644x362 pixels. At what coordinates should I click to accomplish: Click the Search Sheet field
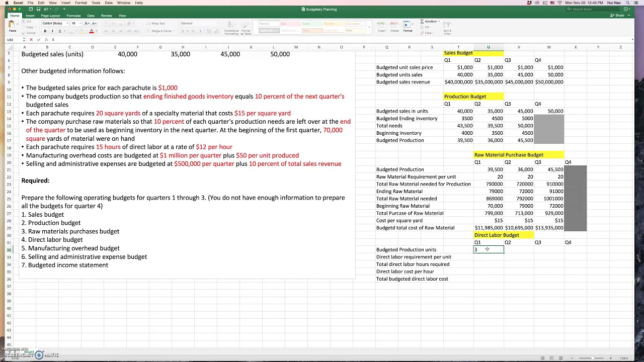pyautogui.click(x=593, y=9)
